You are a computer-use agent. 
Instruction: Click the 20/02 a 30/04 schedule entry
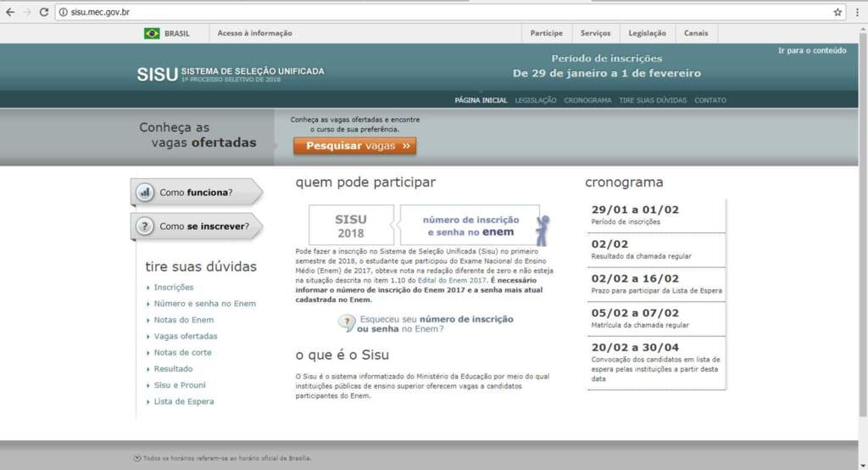[657, 362]
